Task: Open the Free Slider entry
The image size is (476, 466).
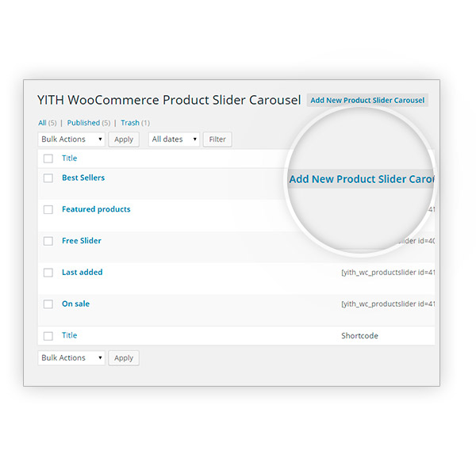Action: click(x=82, y=241)
